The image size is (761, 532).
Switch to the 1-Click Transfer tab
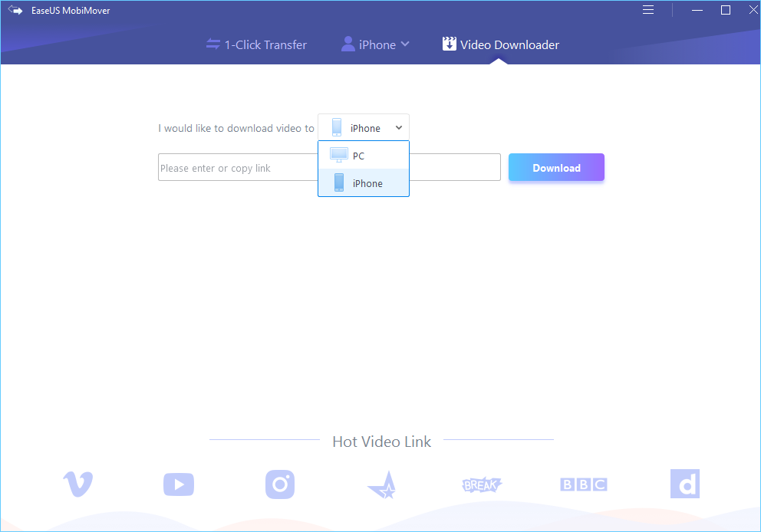[256, 44]
